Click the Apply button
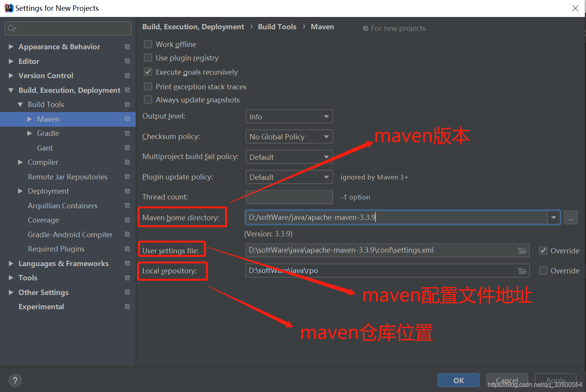586x392 pixels. 556,380
